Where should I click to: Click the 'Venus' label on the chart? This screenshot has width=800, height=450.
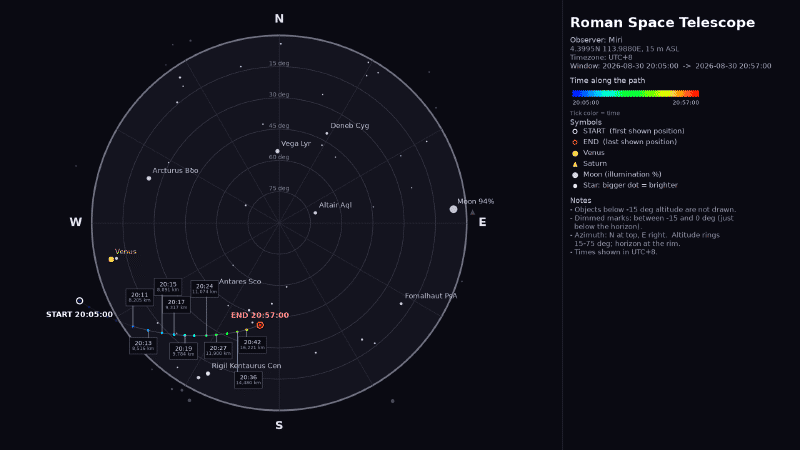tap(126, 252)
